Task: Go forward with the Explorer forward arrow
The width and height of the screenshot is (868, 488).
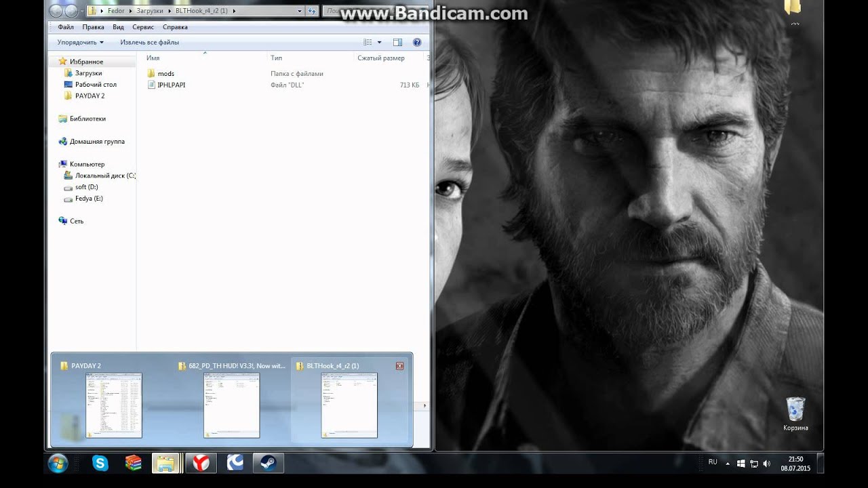Action: (x=71, y=11)
